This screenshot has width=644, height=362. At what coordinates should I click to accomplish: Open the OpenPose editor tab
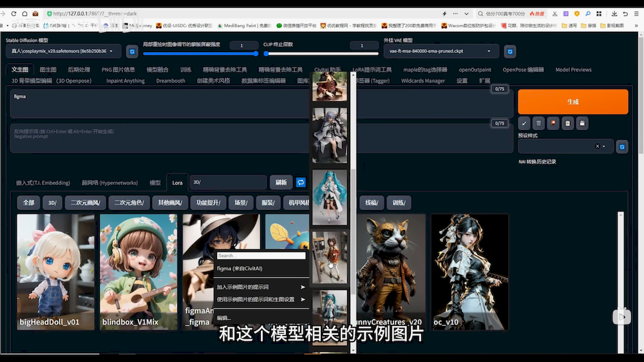coord(523,70)
